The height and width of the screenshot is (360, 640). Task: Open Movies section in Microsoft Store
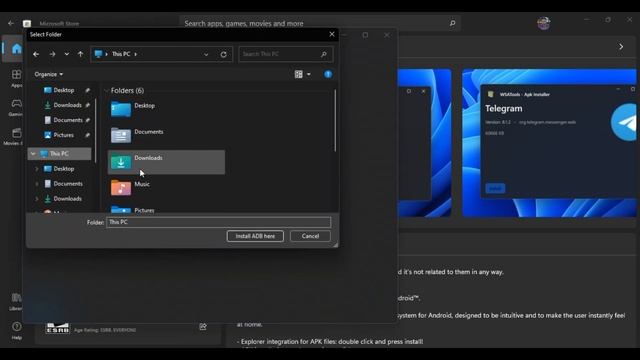point(16,136)
